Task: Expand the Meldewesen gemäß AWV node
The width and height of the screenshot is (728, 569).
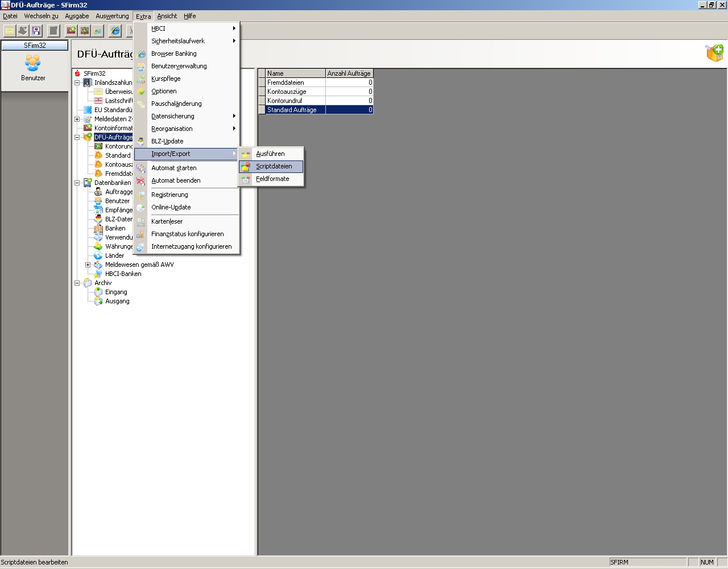Action: pyautogui.click(x=88, y=265)
